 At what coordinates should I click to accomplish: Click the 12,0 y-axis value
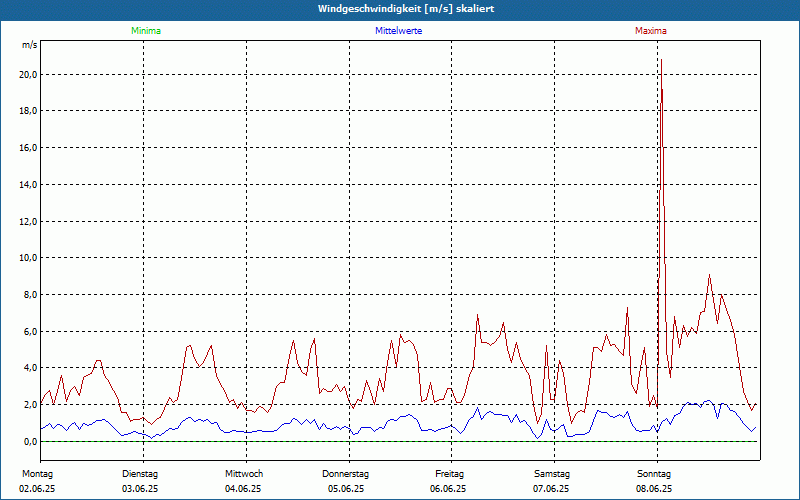(28, 221)
